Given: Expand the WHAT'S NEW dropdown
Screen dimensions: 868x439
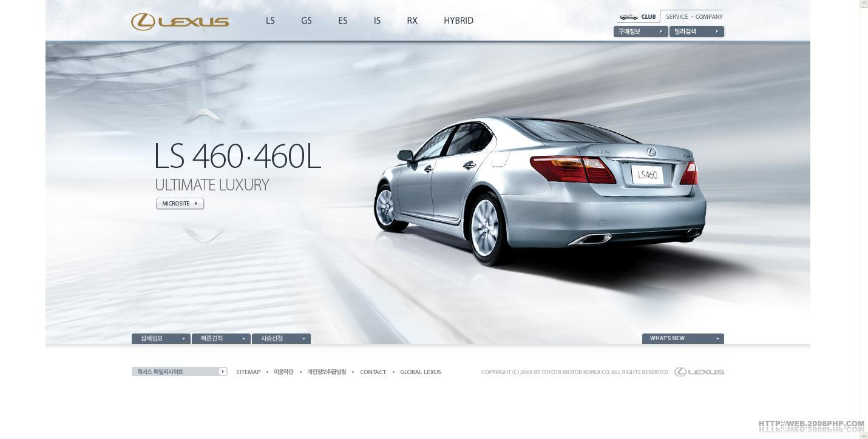Looking at the screenshot, I should point(683,338).
